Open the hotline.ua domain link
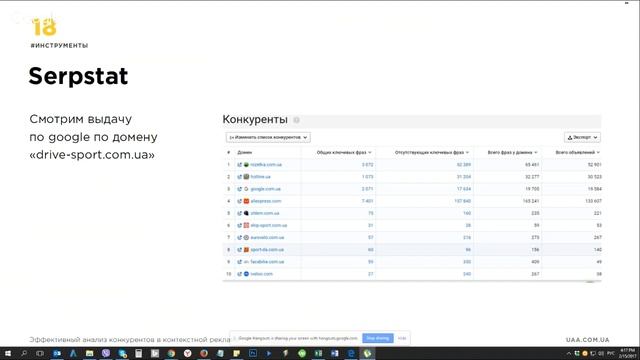This screenshot has height=360, width=640. tap(260, 177)
